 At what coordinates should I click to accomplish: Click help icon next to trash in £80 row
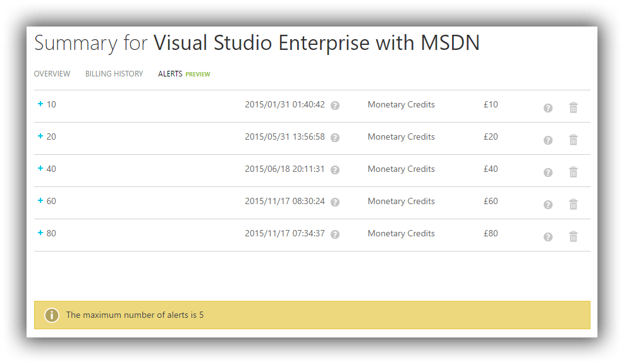(548, 237)
